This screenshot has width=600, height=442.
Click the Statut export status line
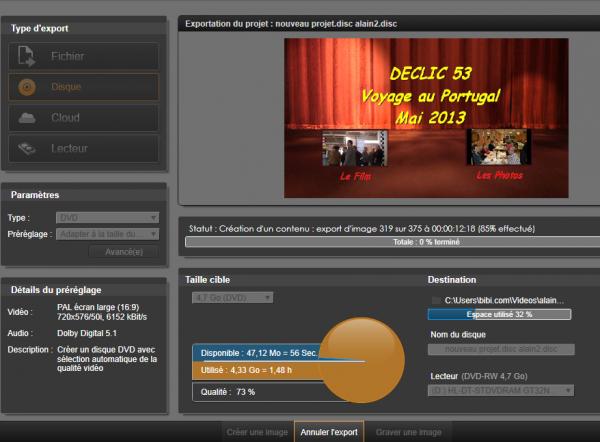[x=362, y=229]
